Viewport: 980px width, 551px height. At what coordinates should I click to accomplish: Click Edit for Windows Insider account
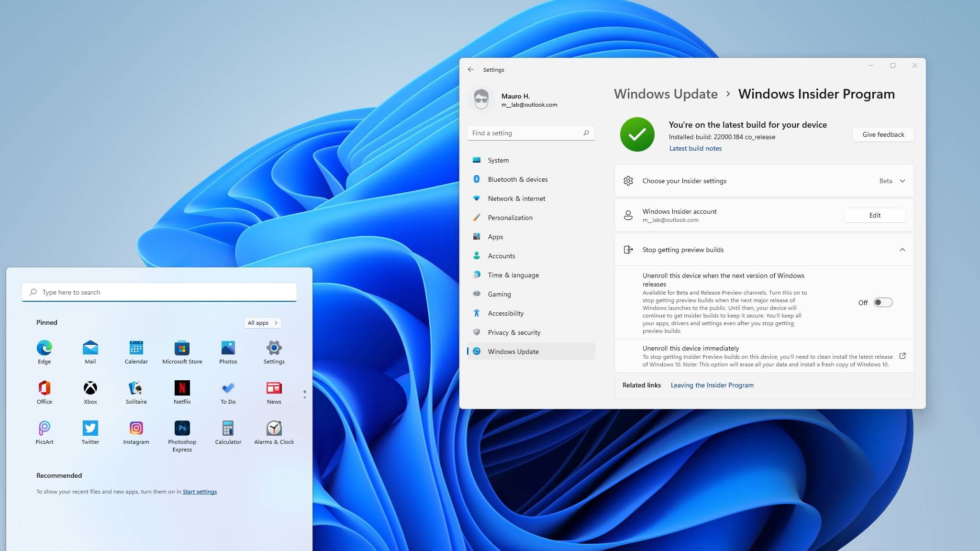[874, 215]
